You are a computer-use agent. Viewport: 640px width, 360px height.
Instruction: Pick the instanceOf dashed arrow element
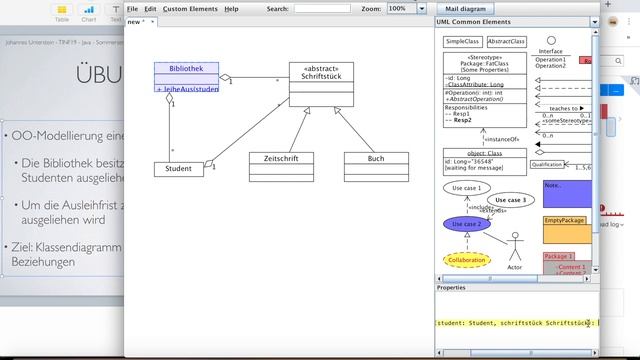(x=483, y=138)
